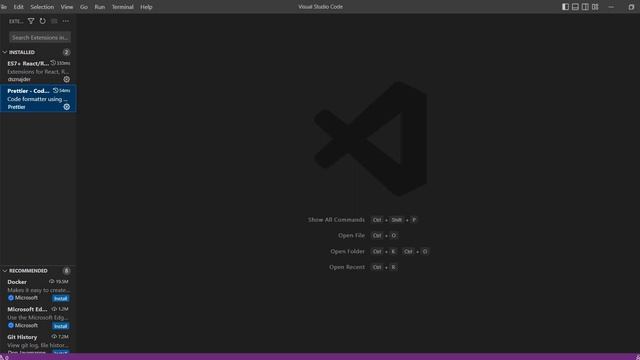Viewport: 640px width, 360px height.
Task: Focus the Search Extensions input field
Action: [x=40, y=37]
